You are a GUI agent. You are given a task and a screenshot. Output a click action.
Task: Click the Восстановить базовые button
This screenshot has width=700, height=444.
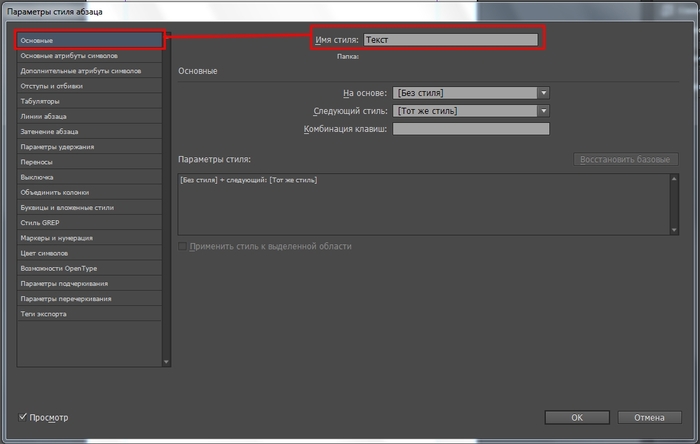[625, 159]
